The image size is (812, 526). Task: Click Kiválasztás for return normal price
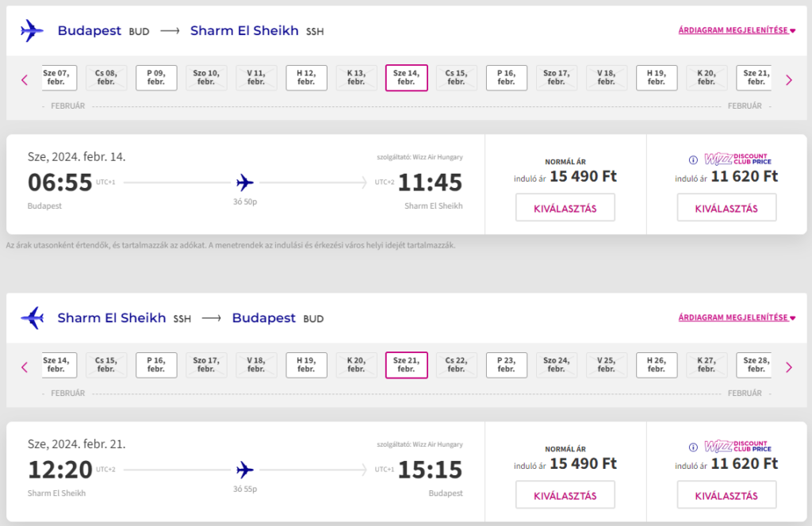[565, 495]
